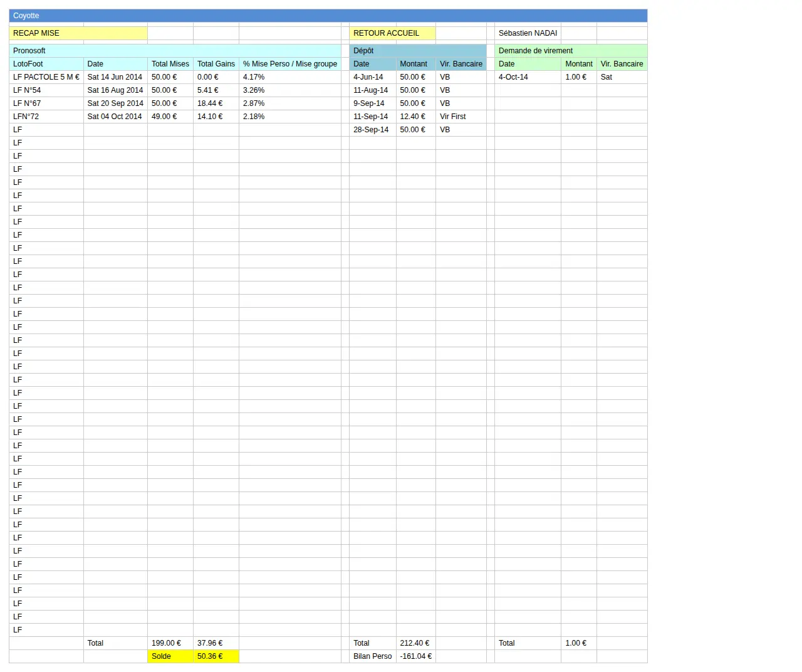Select the Sat cell under Vir. Bancaire

point(622,77)
